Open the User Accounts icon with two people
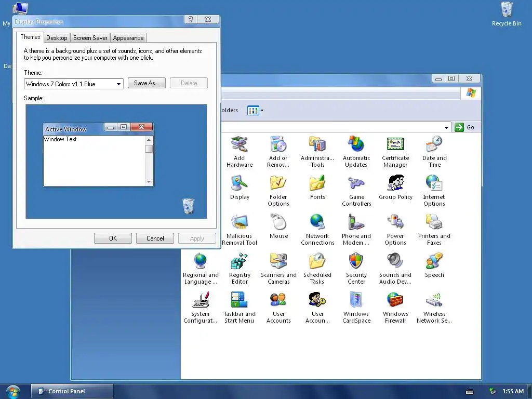Viewport: 532px width, 399px height. [x=278, y=300]
